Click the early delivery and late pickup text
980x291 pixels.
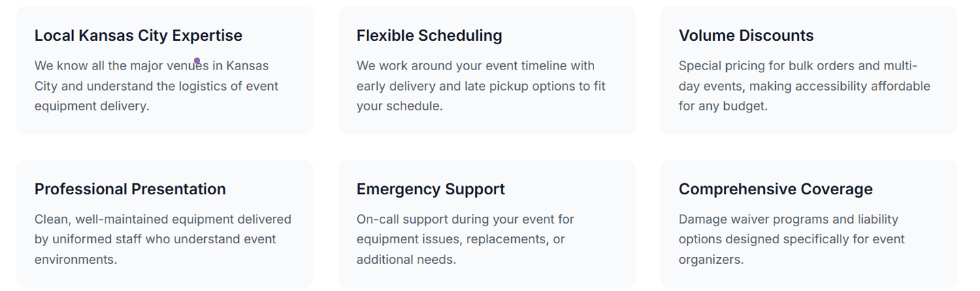point(481,86)
